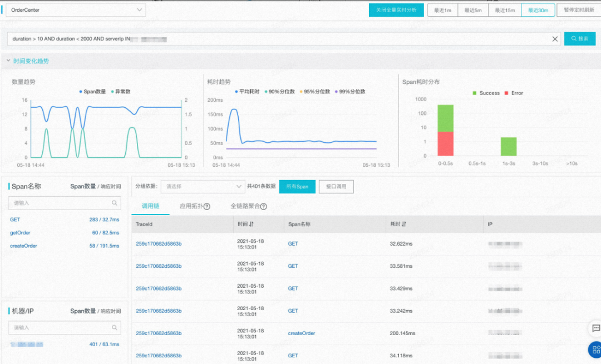
Task: Click the blurred machine IP entry
Action: click(x=27, y=345)
